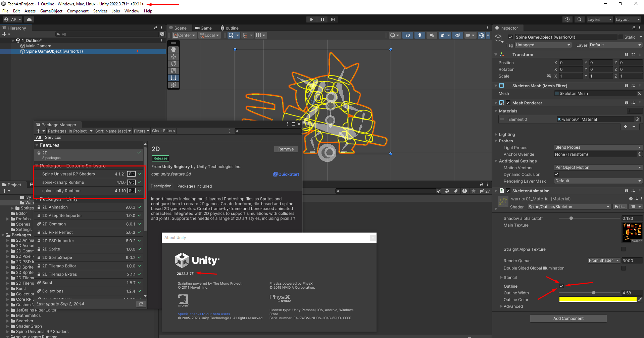Open the Layers dropdown
This screenshot has height=338, width=644.
[x=599, y=19]
